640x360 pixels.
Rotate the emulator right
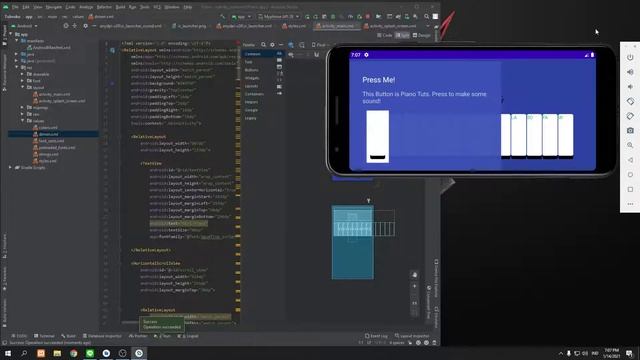click(630, 116)
